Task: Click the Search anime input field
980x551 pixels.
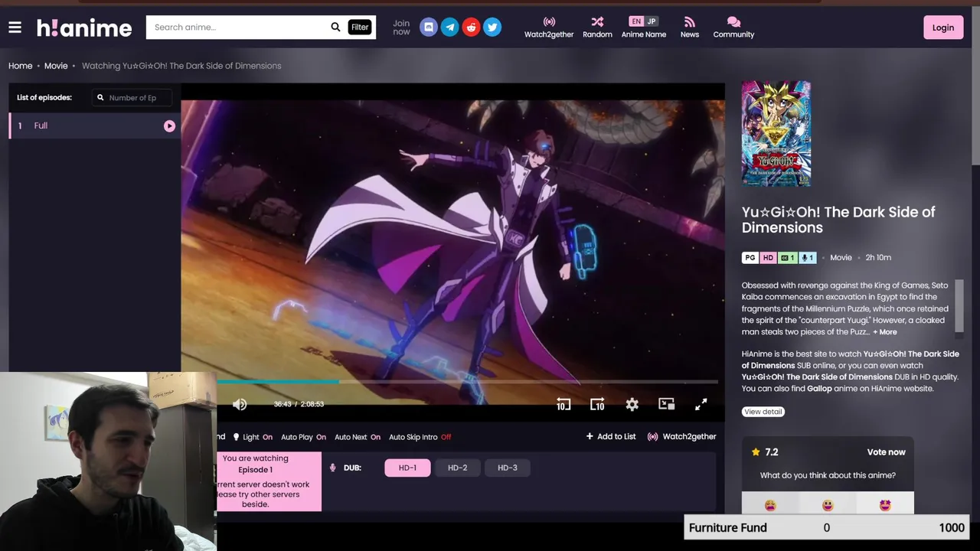Action: (237, 27)
